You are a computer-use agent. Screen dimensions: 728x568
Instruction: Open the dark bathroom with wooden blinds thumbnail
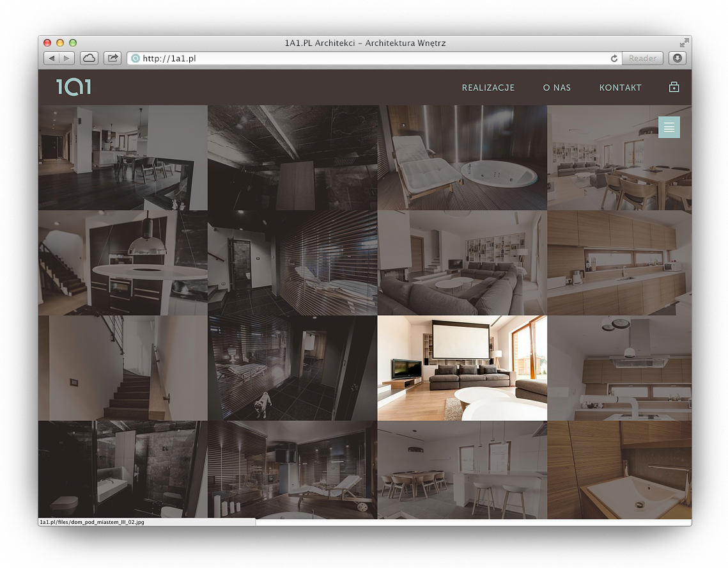point(293,263)
